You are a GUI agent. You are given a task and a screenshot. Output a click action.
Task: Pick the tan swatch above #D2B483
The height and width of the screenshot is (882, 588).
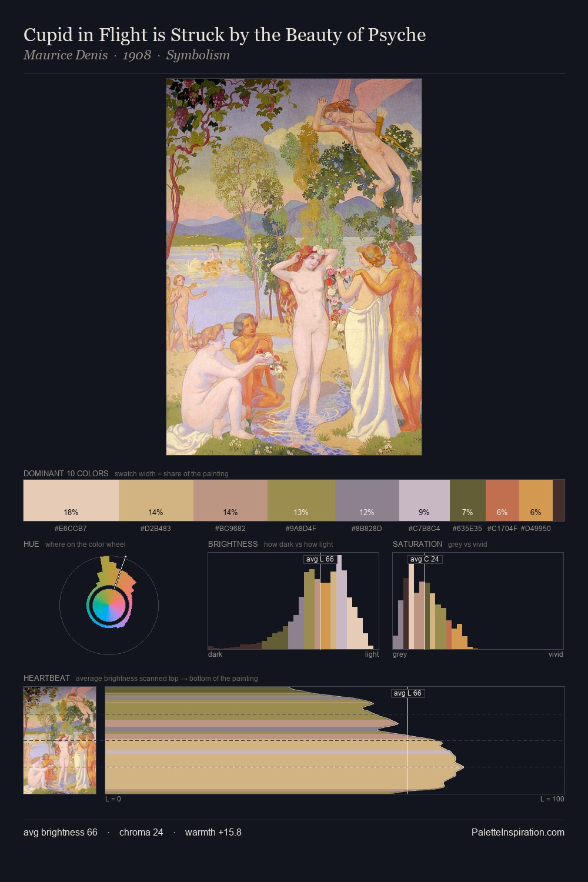(x=156, y=500)
